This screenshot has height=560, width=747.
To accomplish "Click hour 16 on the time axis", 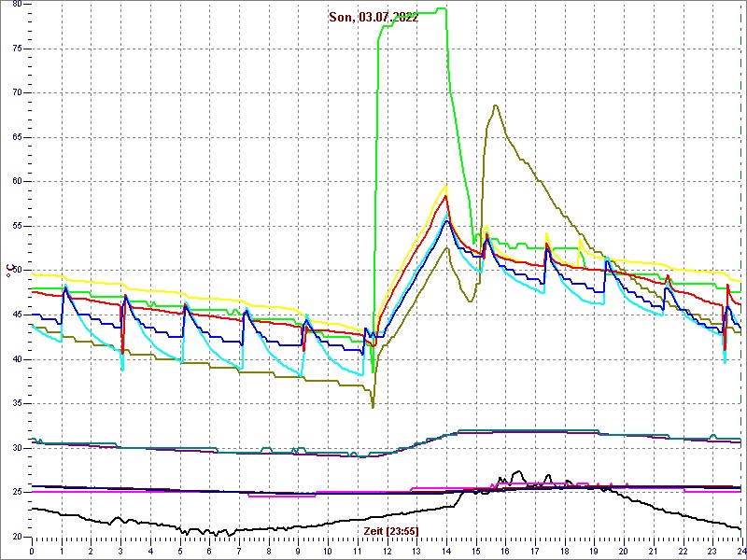I will click(x=505, y=552).
